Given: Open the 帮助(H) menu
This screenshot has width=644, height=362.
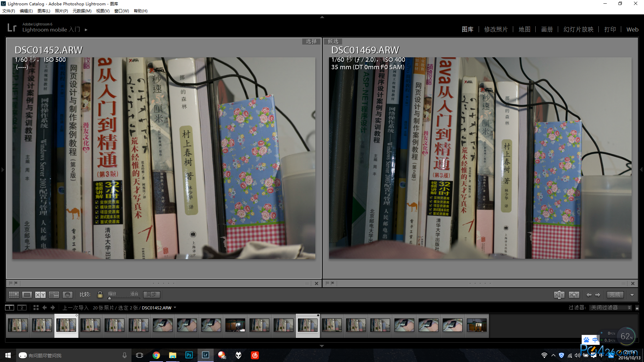Looking at the screenshot, I should tap(141, 11).
